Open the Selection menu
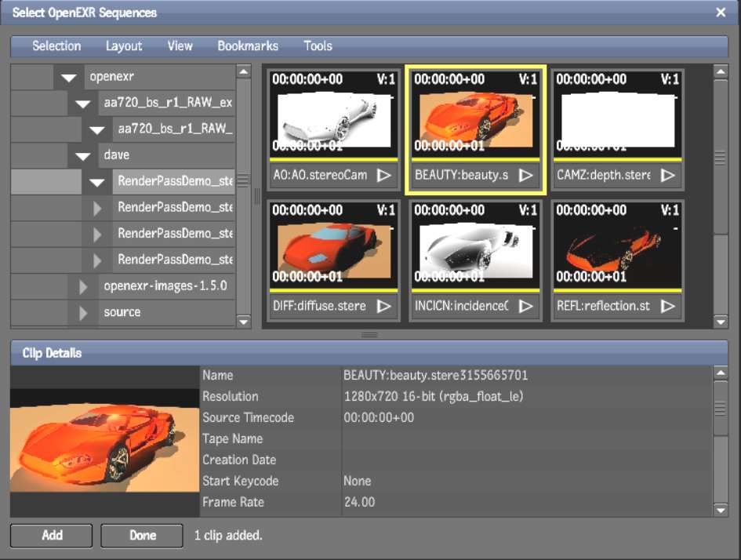Image resolution: width=741 pixels, height=560 pixels. 56,45
